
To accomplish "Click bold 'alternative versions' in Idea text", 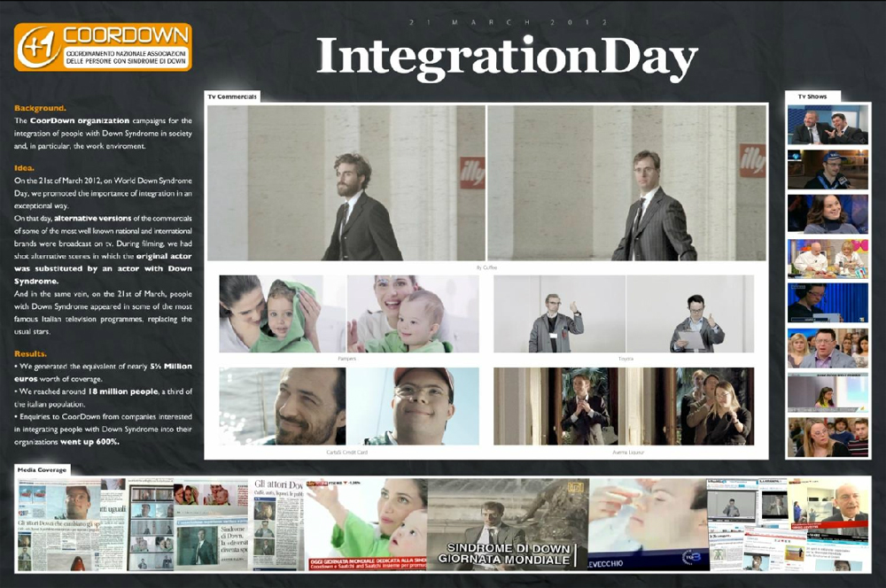I will click(x=93, y=218).
